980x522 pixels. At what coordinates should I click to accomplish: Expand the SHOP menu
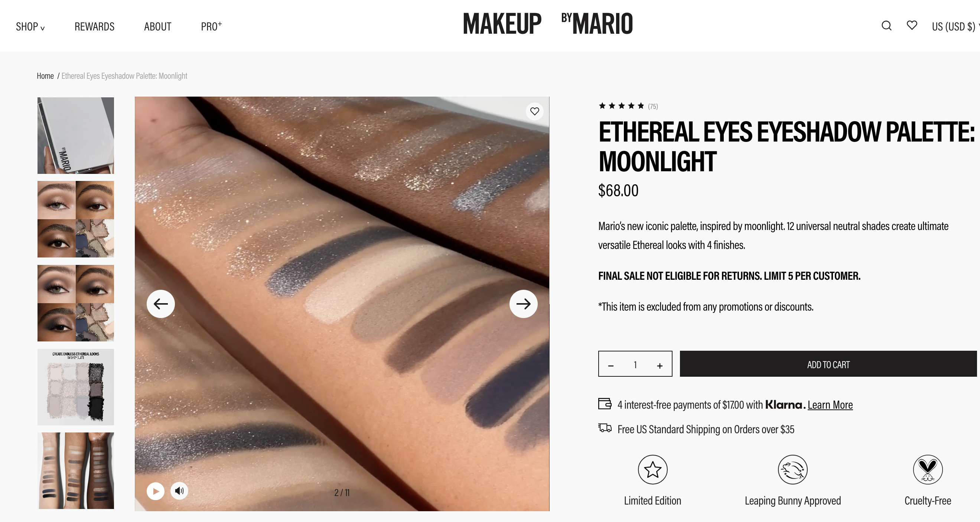[x=30, y=27]
